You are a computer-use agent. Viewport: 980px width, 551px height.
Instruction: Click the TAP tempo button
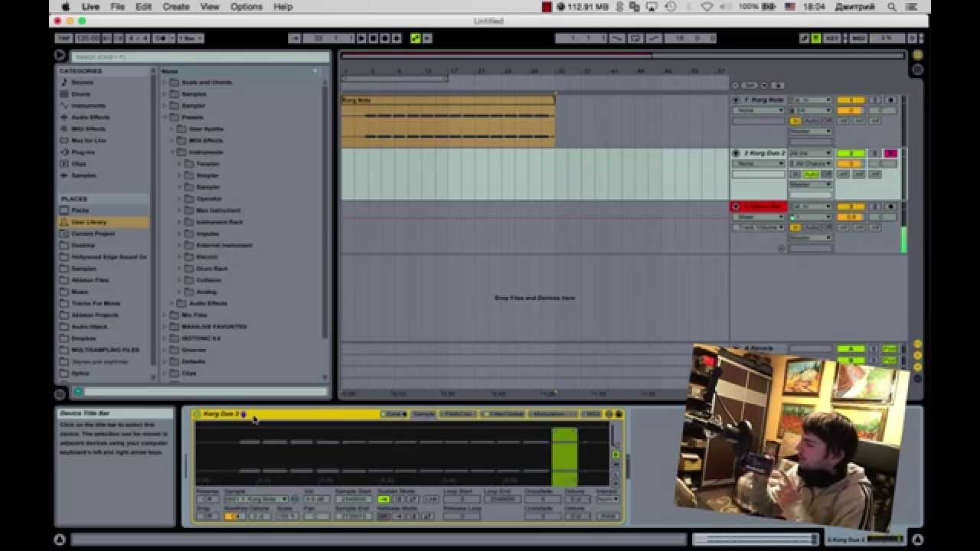click(x=64, y=38)
